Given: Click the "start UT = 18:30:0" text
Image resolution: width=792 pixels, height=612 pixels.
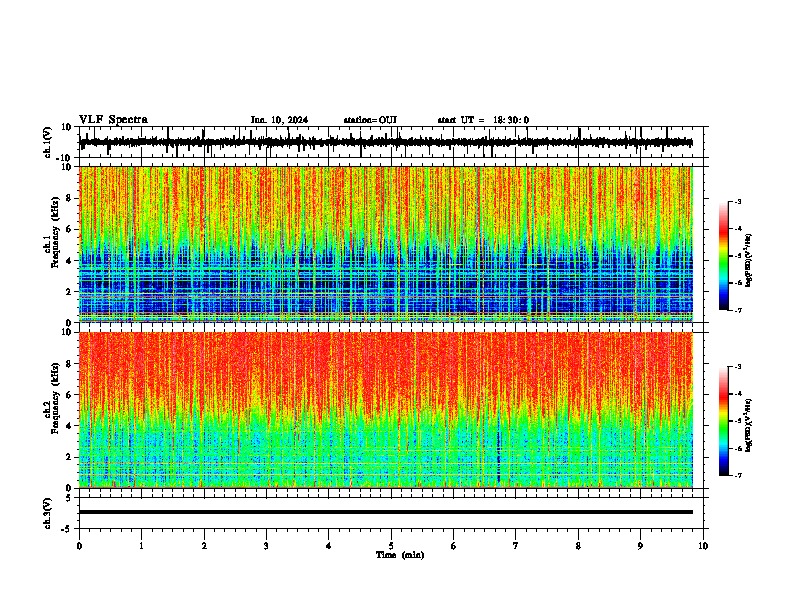Looking at the screenshot, I should tap(483, 120).
